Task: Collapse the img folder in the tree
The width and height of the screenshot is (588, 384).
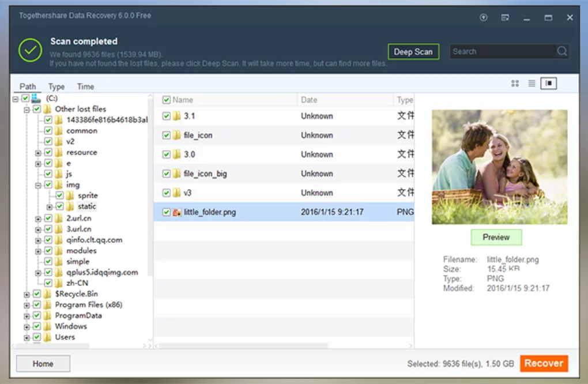Action: pyautogui.click(x=38, y=185)
